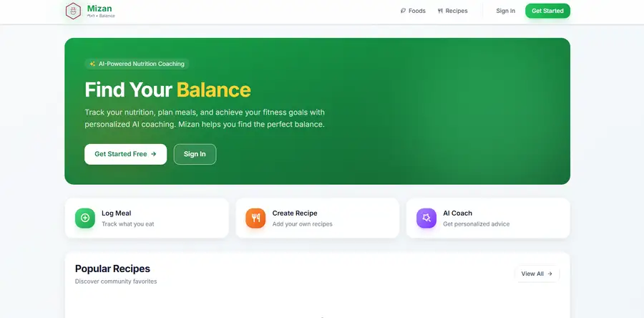
Task: Click the Mizan brand name text
Action: click(x=99, y=9)
